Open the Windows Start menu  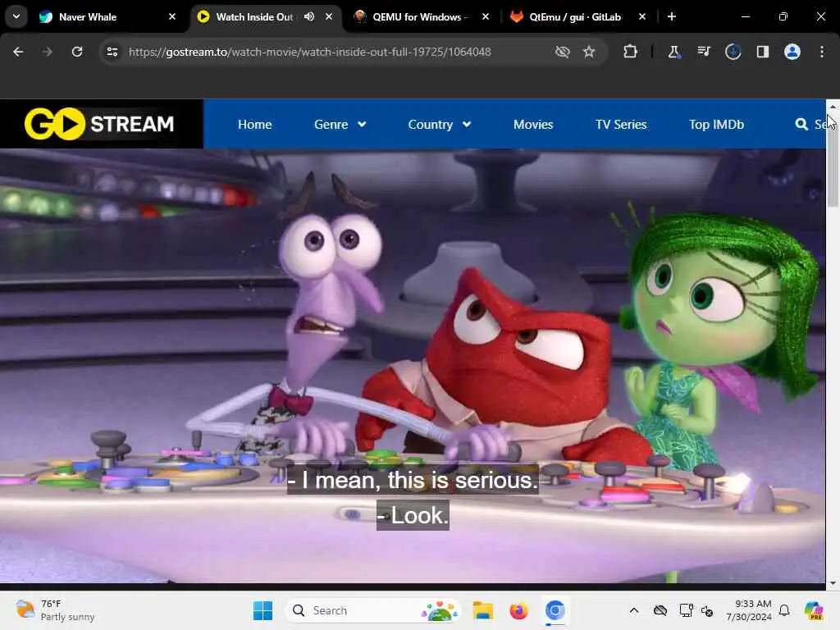click(262, 610)
